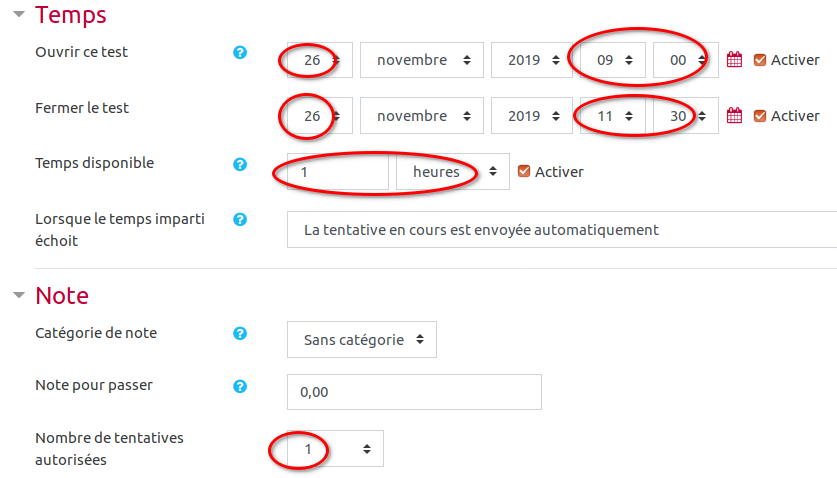
Task: Click help icon next to Ouvrir ce test
Action: click(x=240, y=52)
